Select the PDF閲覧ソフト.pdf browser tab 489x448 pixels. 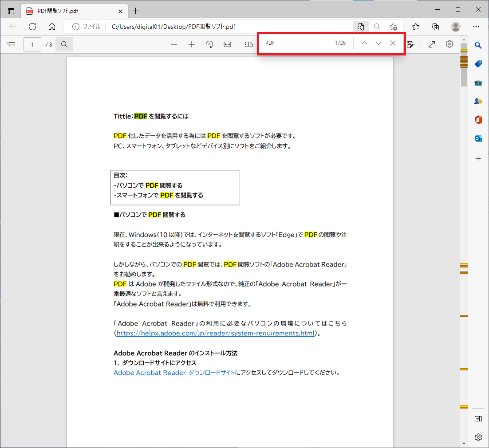pos(75,11)
